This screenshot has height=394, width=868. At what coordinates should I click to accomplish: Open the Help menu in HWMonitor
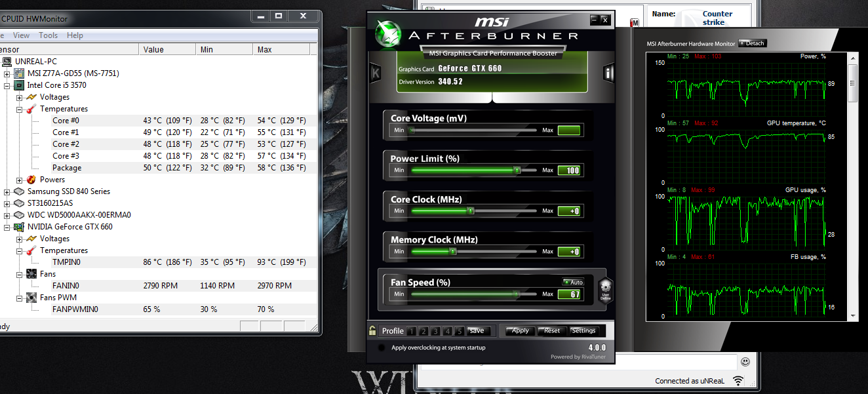75,35
